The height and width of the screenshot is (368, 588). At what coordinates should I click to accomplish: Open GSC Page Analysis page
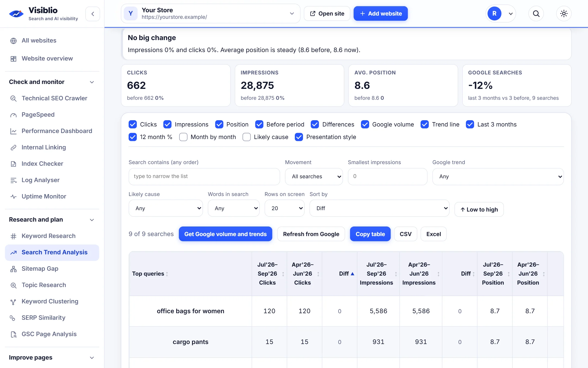(52, 334)
